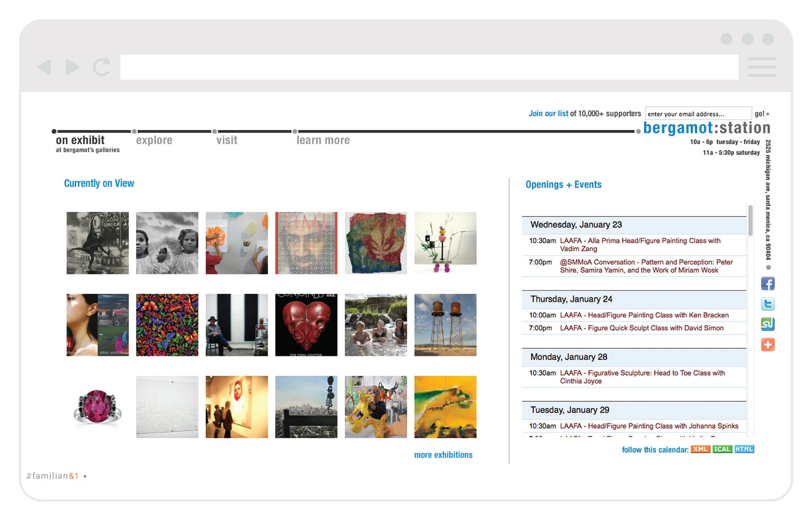
Task: Open the wire sculpture with pink wheels thumbnail
Action: (445, 243)
